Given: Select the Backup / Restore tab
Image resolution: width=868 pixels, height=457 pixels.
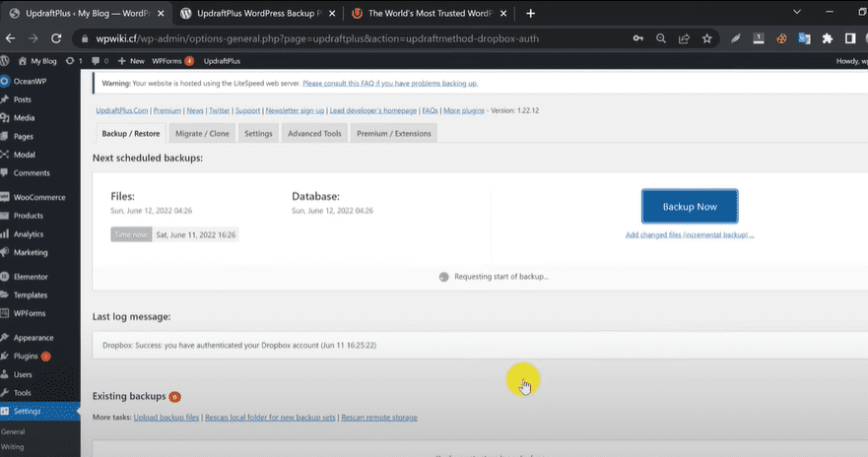Looking at the screenshot, I should [131, 133].
